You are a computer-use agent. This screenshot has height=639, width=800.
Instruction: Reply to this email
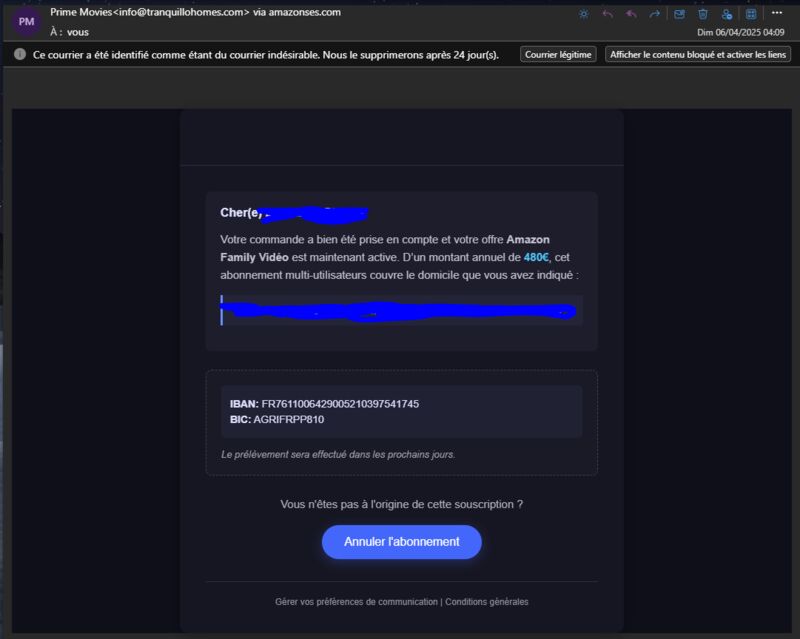coord(608,14)
